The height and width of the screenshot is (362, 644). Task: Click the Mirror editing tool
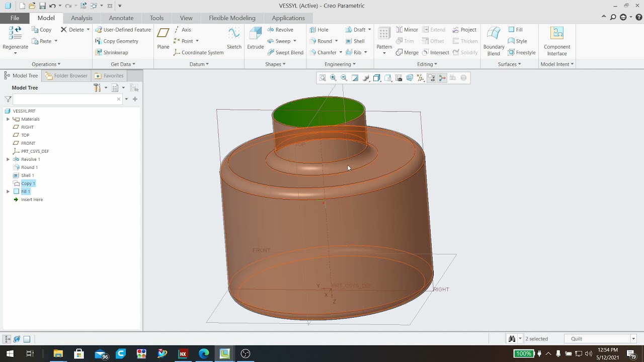[x=407, y=30]
